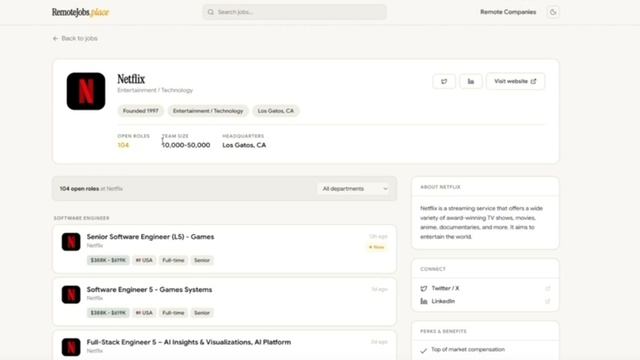This screenshot has height=360, width=640.
Task: Click the Software Engineer section heading
Action: [x=82, y=218]
